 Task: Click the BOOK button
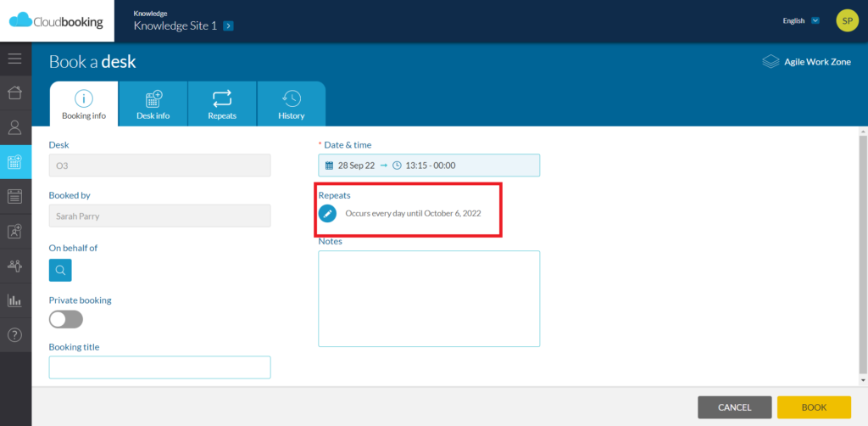coord(814,407)
